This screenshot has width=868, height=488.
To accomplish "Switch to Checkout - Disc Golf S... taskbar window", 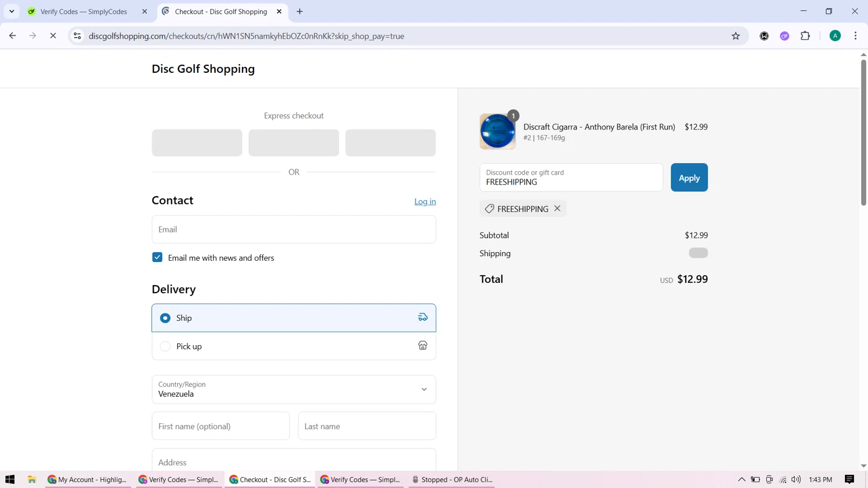I will click(270, 479).
